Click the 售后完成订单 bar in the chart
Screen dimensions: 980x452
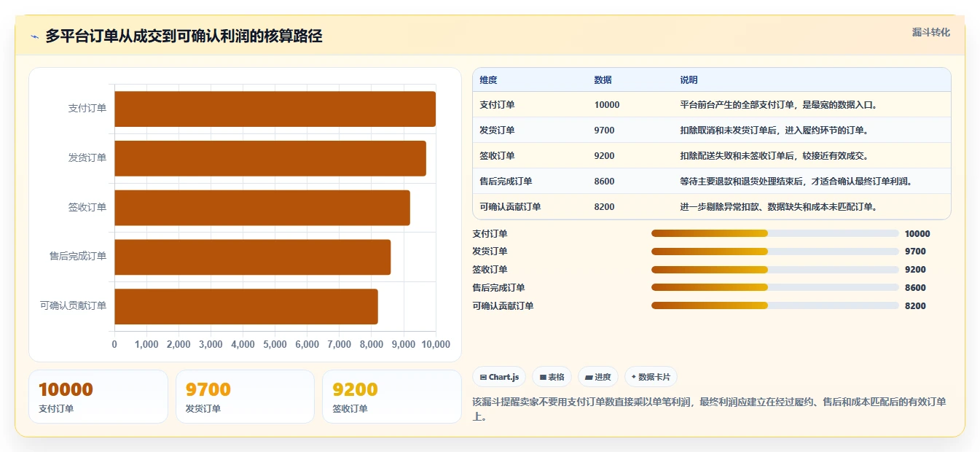[252, 257]
